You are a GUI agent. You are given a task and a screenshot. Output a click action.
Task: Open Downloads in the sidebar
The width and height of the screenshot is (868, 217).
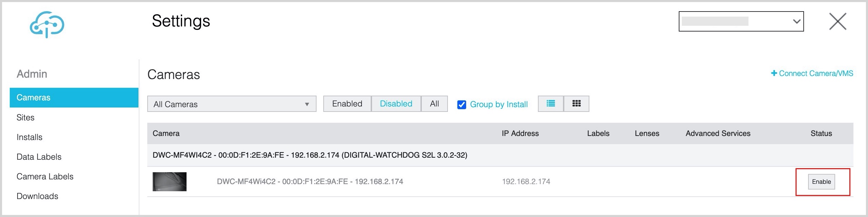pyautogui.click(x=37, y=196)
